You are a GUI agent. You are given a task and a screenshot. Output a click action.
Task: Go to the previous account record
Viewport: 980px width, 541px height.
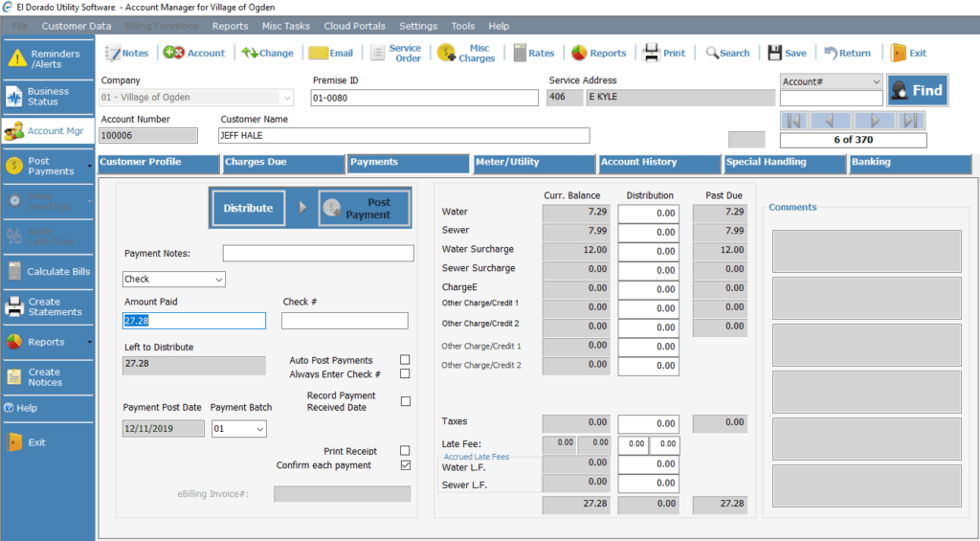[830, 121]
